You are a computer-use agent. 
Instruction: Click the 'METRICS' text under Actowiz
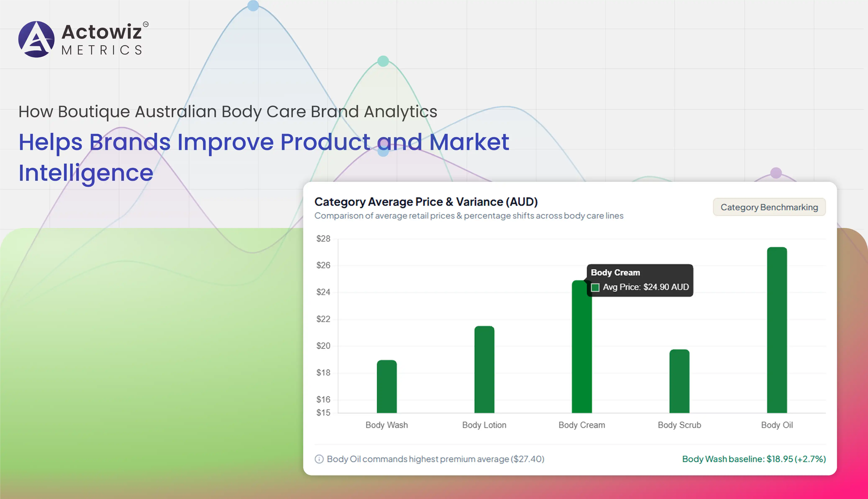tap(102, 50)
